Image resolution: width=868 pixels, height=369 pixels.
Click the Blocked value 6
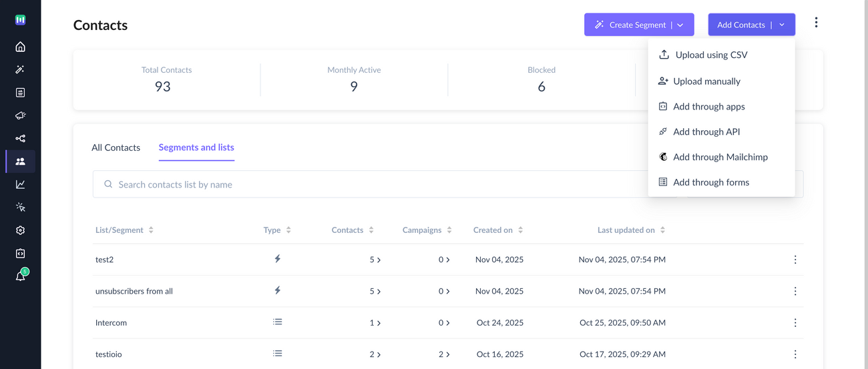[x=541, y=87]
